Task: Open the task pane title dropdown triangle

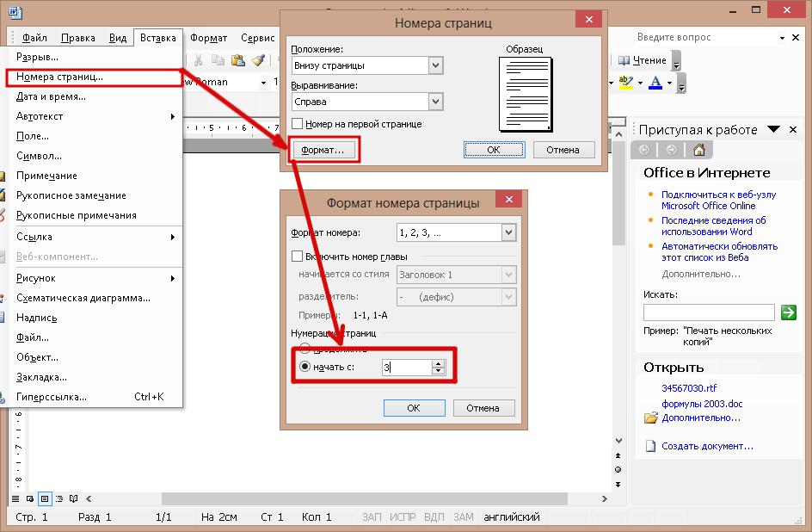Action: point(773,129)
